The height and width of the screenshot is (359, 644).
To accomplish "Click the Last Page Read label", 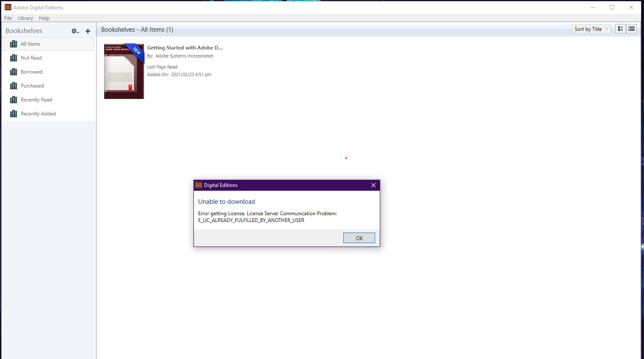I will (x=163, y=67).
